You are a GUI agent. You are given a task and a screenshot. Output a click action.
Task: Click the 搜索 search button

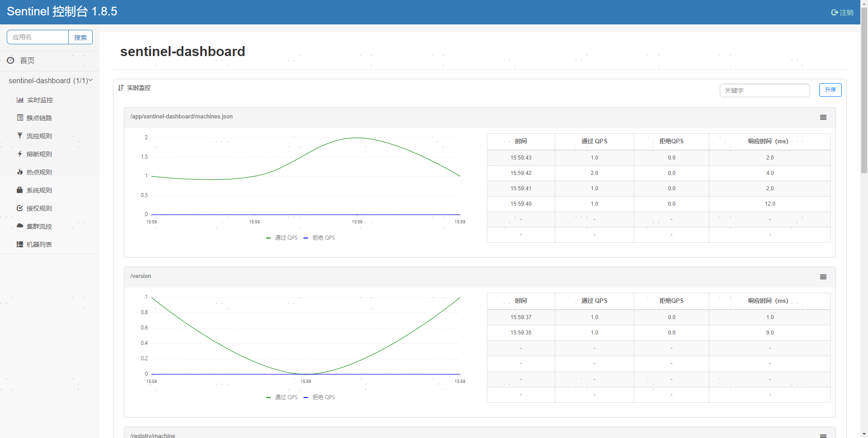(x=80, y=37)
